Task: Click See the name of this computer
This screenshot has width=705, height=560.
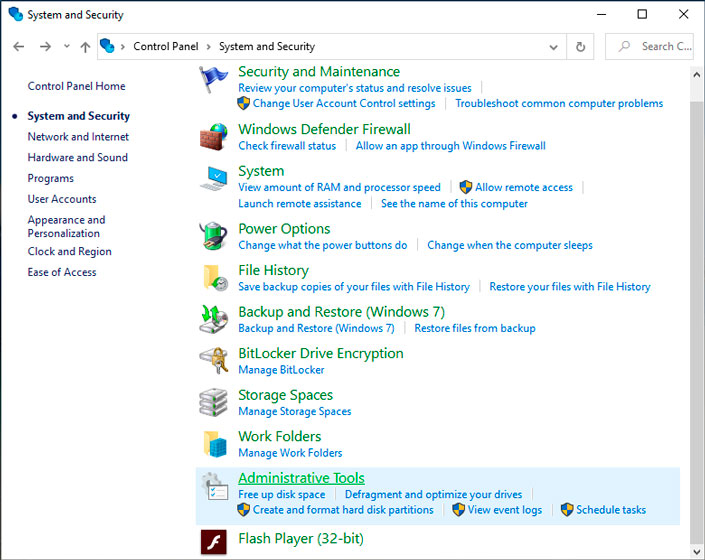Action: pos(454,204)
